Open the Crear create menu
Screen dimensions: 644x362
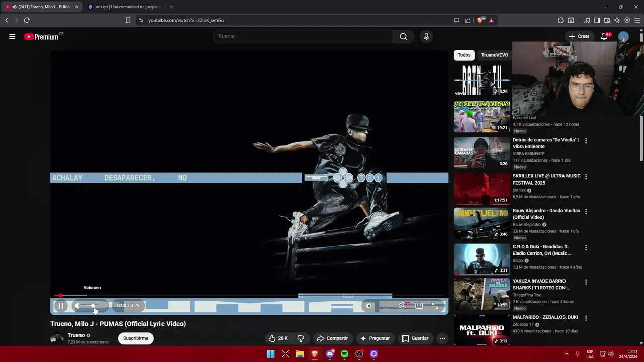coord(579,36)
